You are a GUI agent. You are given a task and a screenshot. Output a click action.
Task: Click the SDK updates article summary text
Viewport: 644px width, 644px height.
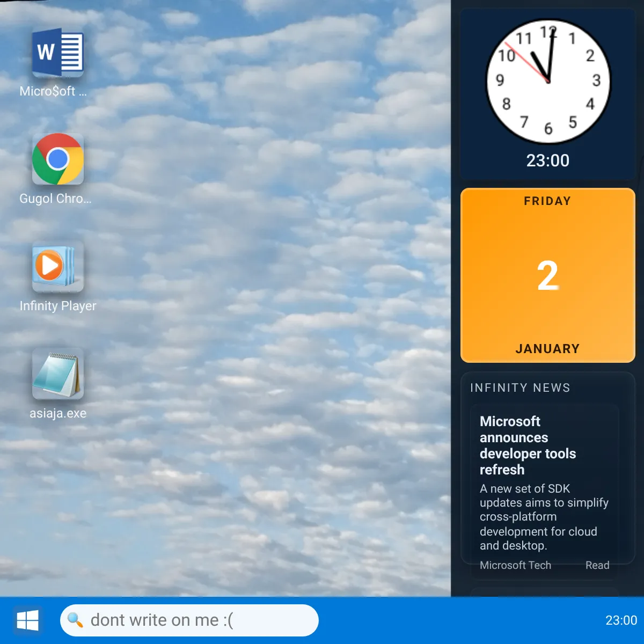[x=544, y=517]
